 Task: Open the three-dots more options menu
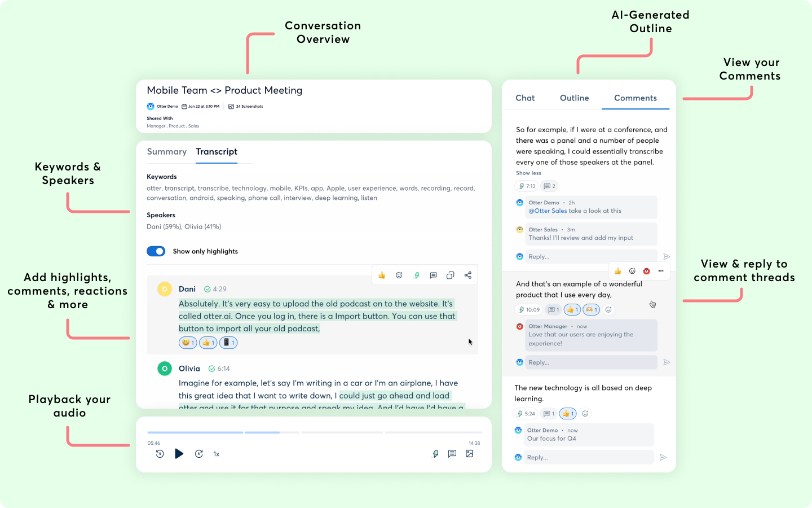pos(661,271)
